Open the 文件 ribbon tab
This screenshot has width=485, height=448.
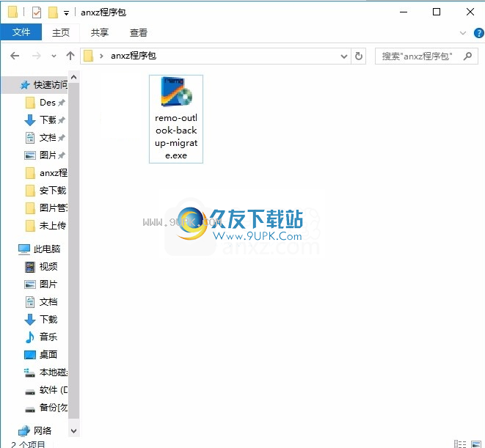[21, 32]
